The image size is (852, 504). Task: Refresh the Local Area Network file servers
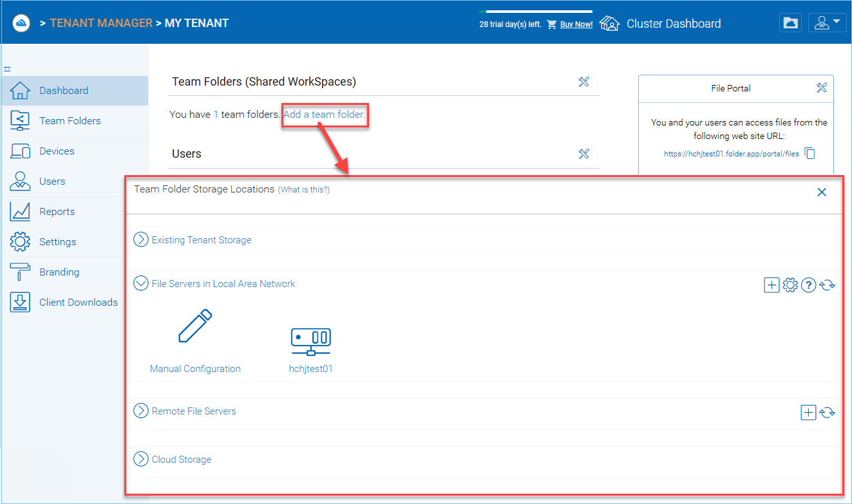coord(828,285)
